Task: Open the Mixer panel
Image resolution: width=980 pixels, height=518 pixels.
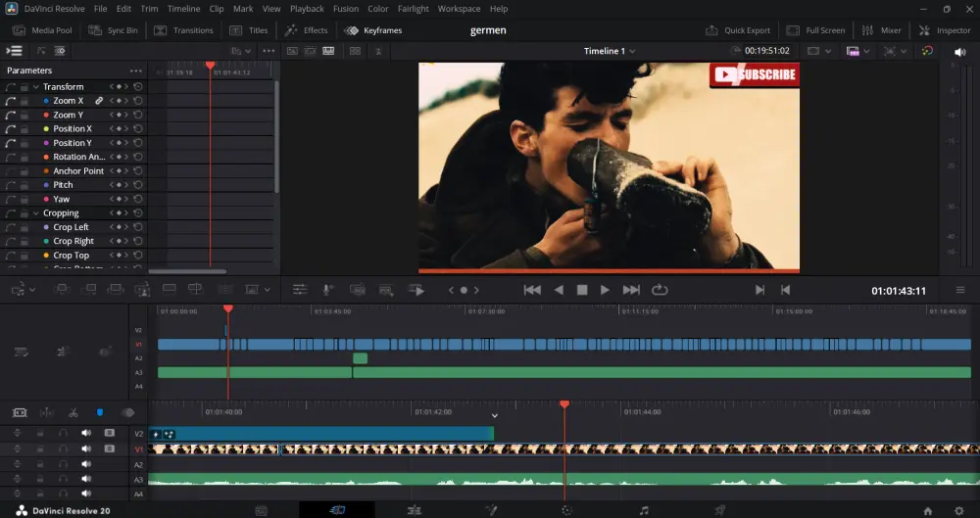Action: 881,30
